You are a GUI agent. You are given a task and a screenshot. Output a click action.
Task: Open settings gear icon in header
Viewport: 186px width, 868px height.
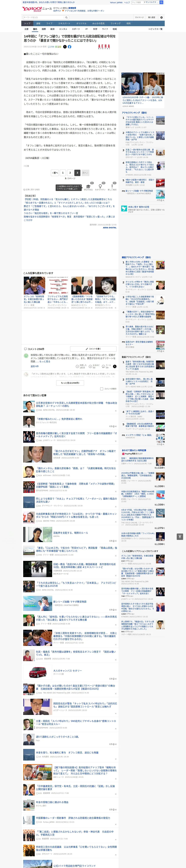pyautogui.click(x=161, y=17)
